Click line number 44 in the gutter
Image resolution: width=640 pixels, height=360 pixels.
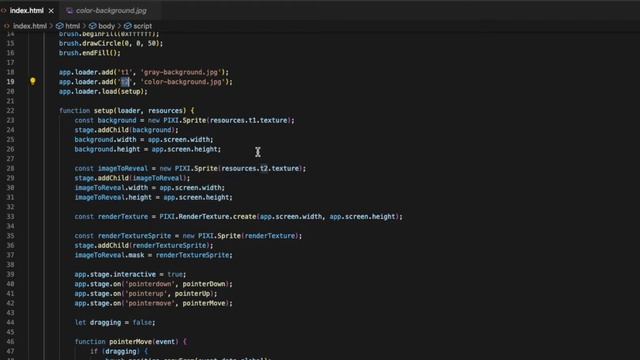(x=10, y=322)
